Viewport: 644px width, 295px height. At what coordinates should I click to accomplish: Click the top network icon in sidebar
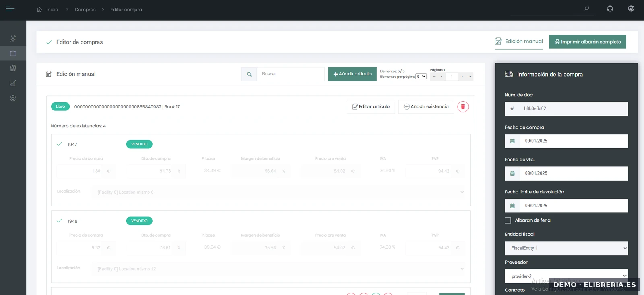(13, 38)
